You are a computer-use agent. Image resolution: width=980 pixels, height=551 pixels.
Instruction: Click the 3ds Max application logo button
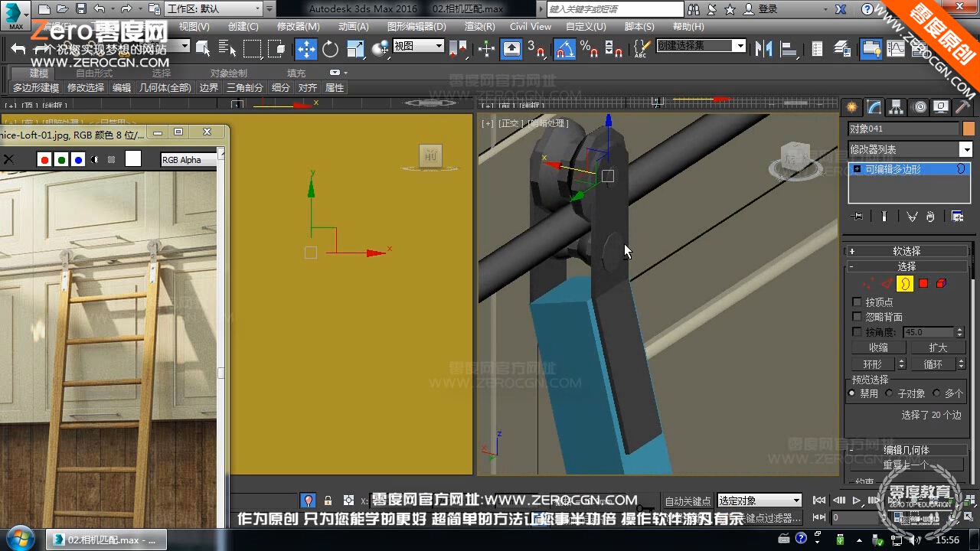click(x=15, y=15)
